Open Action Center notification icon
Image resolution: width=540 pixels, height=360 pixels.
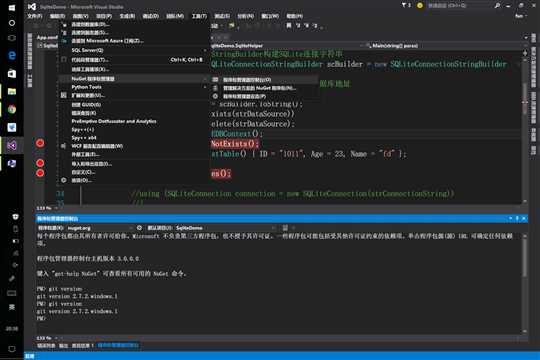[12, 349]
